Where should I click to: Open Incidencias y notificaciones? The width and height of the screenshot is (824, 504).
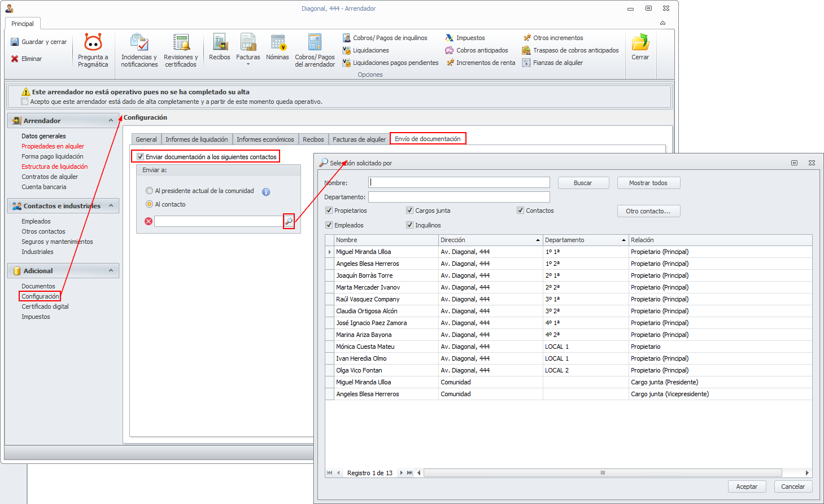[x=139, y=50]
